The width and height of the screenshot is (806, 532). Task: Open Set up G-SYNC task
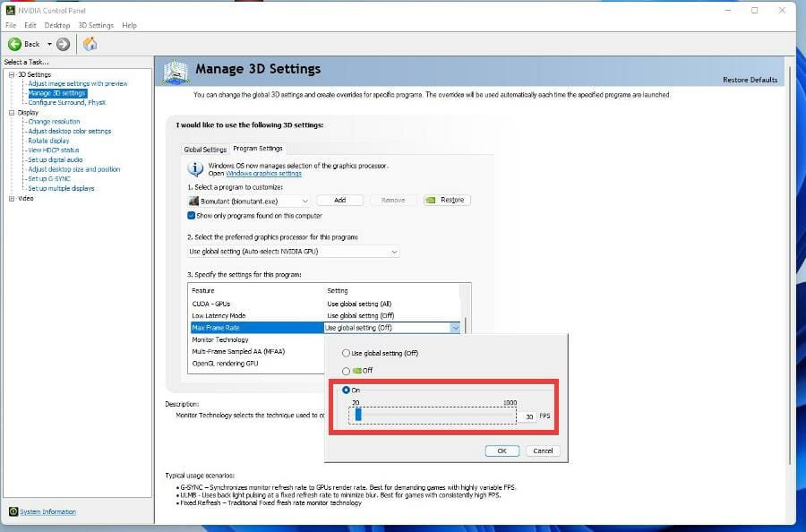(x=49, y=179)
